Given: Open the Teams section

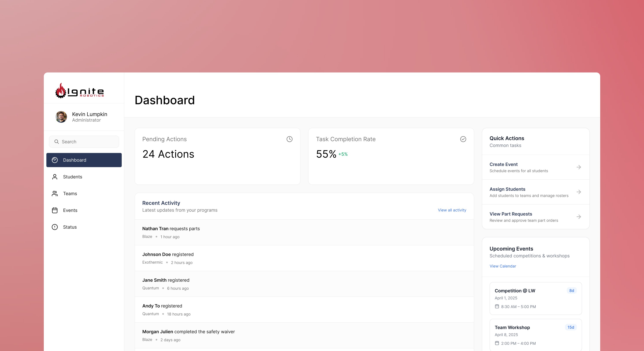Looking at the screenshot, I should point(84,193).
